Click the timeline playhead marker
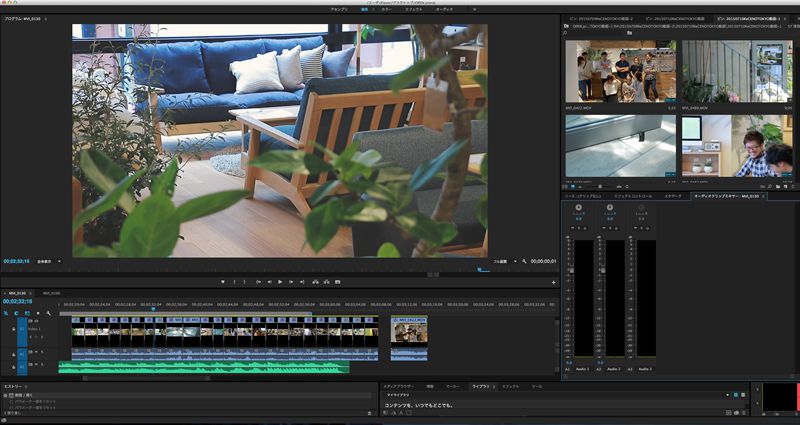 [153, 309]
